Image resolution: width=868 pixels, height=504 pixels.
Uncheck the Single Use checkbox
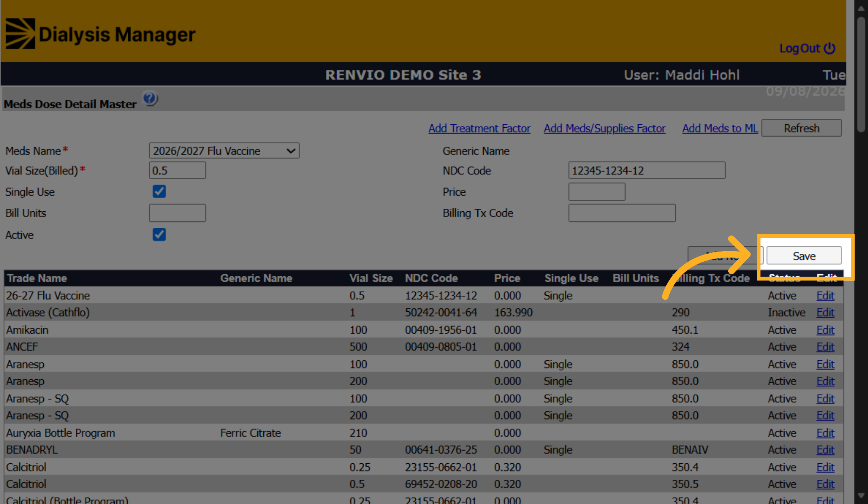pos(159,192)
